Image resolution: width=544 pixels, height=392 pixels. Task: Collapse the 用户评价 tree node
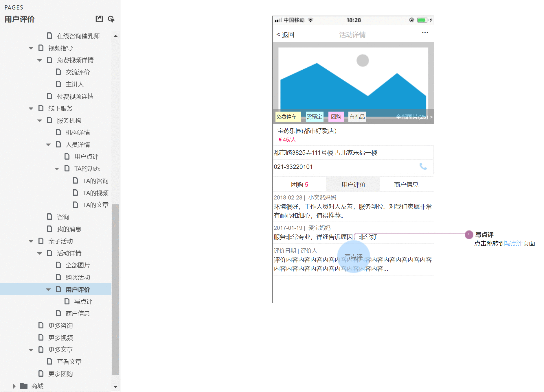[x=48, y=289]
